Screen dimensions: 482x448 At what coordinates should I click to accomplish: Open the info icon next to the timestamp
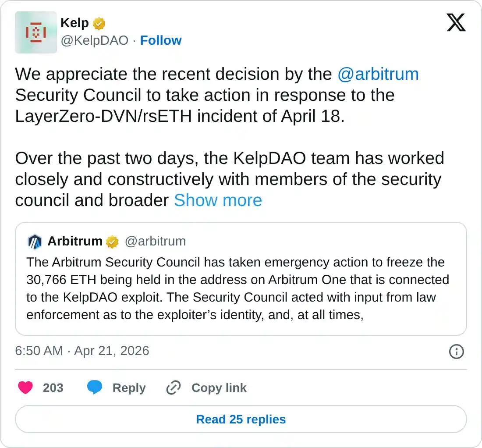point(457,351)
